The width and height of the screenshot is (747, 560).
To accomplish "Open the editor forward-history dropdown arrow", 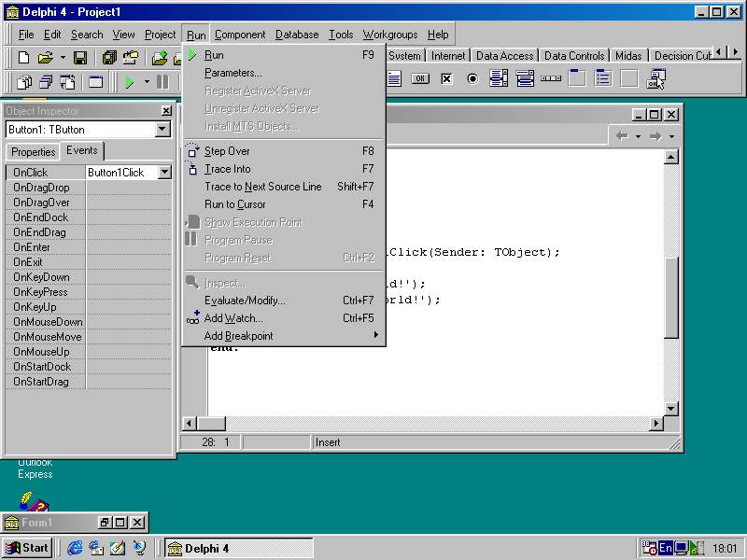I will tap(671, 136).
